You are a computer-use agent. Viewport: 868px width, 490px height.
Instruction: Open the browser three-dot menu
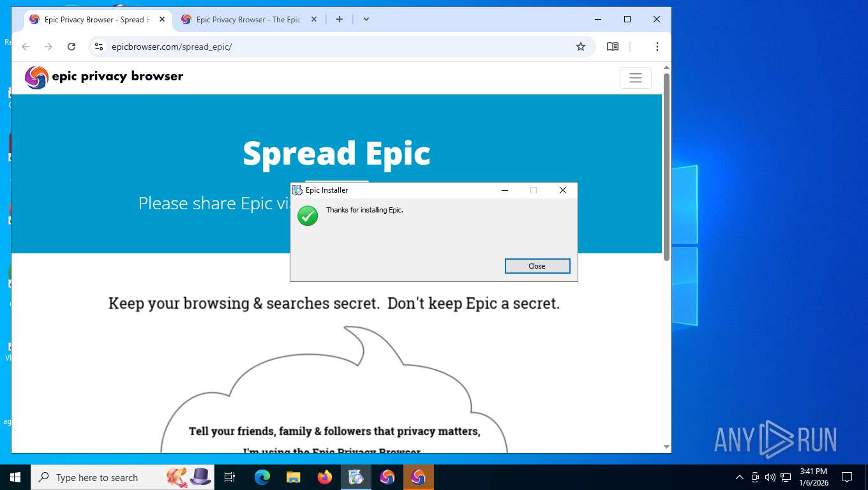click(x=657, y=47)
